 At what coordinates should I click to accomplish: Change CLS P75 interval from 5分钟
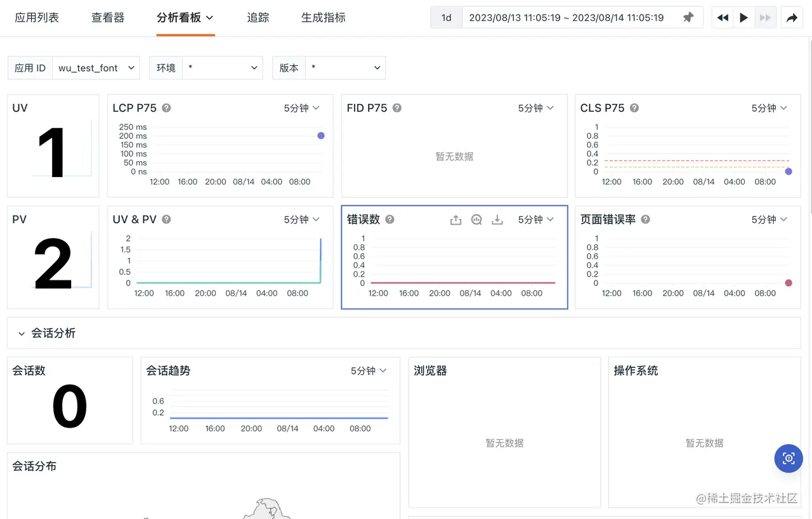pos(769,108)
